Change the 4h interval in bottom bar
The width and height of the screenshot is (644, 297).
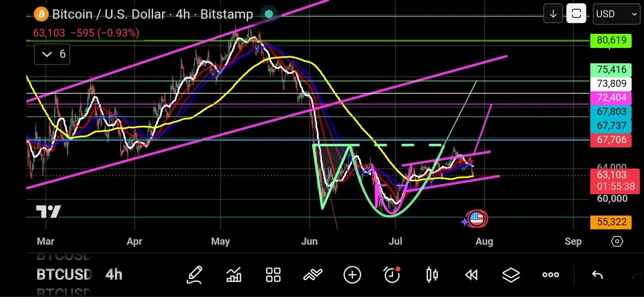(x=114, y=274)
